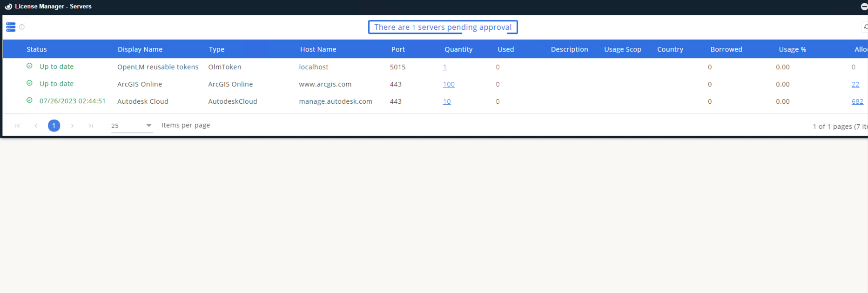
Task: Jump to the last page arrow
Action: 91,126
